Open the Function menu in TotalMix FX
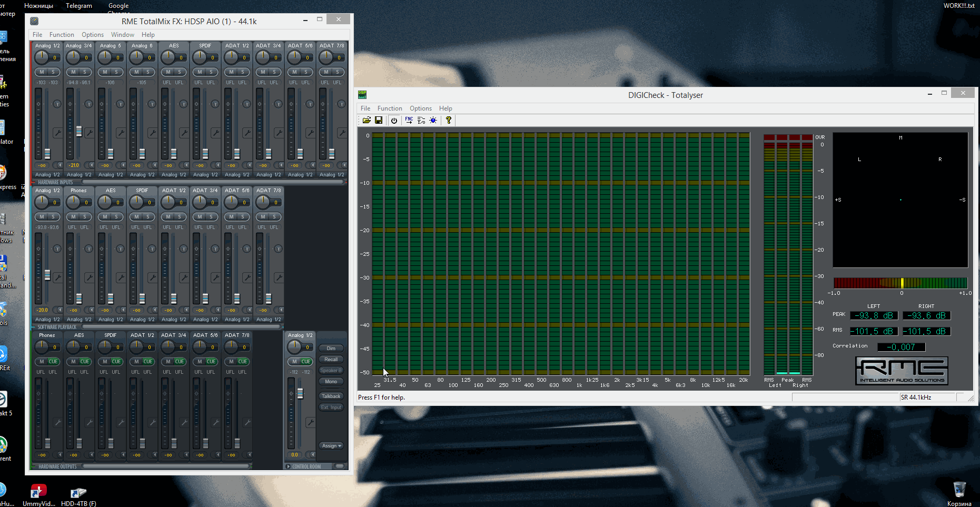 point(62,35)
